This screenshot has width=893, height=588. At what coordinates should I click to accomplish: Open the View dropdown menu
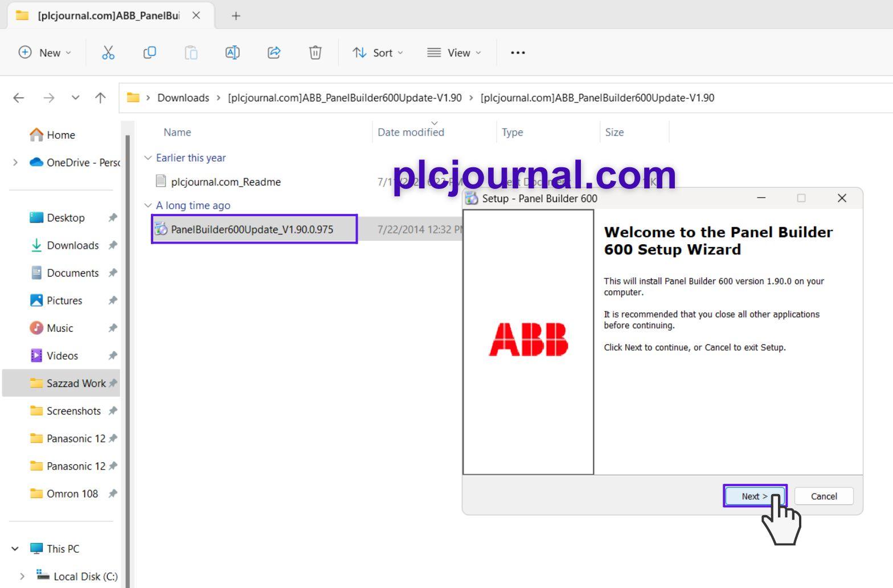tap(454, 52)
